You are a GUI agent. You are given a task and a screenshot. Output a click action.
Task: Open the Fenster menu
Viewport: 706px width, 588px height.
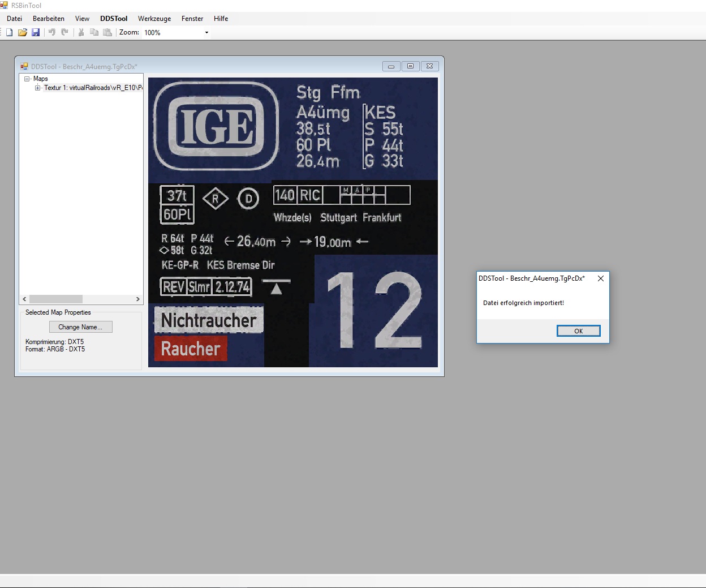[192, 19]
